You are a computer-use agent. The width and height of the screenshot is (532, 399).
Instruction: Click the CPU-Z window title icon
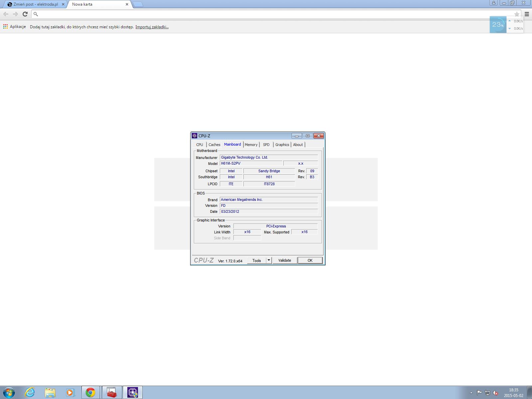coord(195,136)
